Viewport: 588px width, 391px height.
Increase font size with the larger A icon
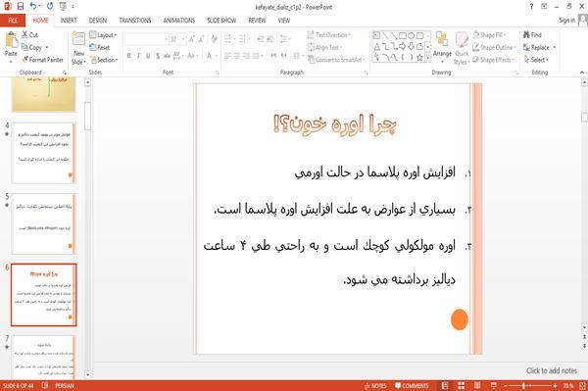(x=192, y=39)
